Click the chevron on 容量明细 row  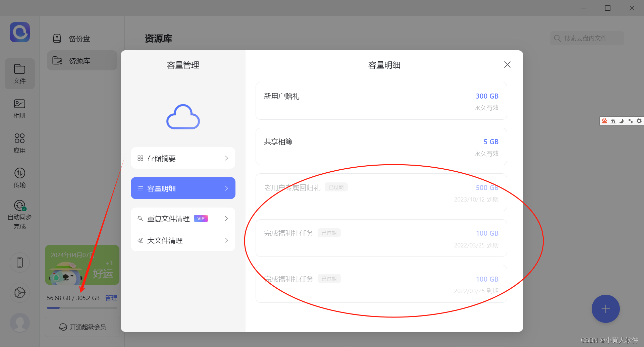click(x=226, y=188)
